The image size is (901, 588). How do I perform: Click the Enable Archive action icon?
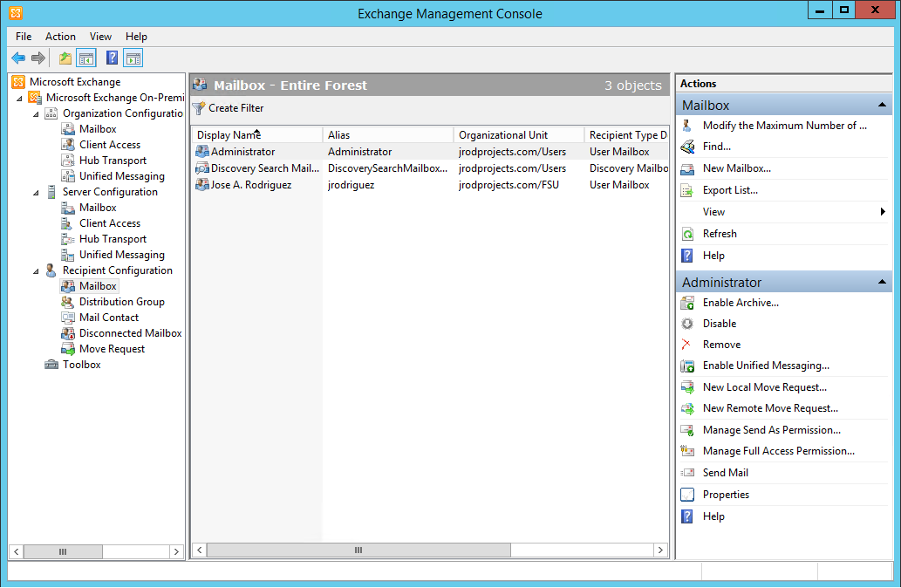coord(687,303)
